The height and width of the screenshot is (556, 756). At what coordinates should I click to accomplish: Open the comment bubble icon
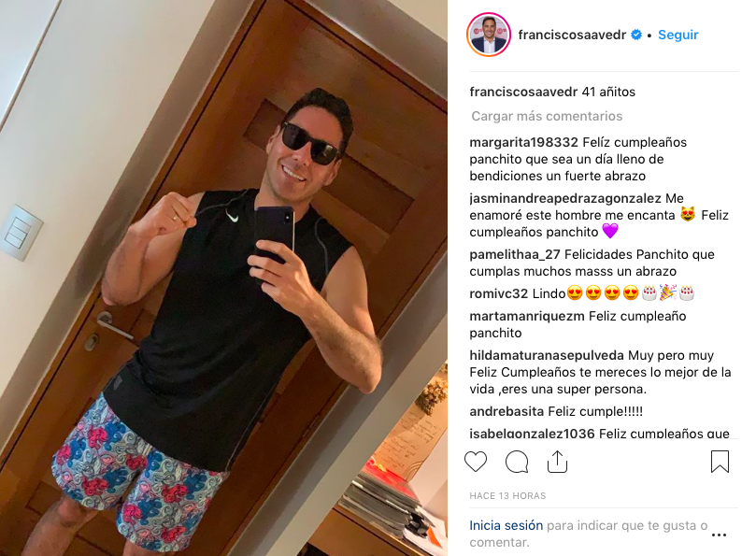(x=517, y=462)
